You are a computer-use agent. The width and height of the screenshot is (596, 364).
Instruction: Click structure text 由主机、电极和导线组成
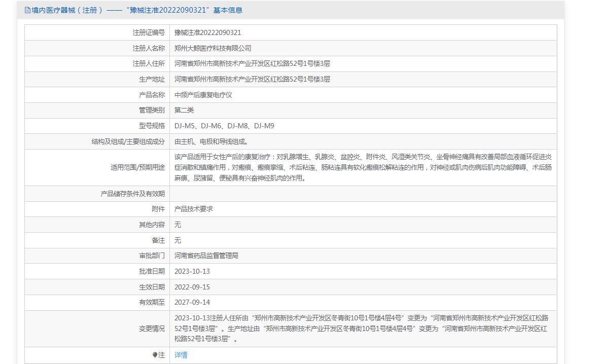pos(211,142)
